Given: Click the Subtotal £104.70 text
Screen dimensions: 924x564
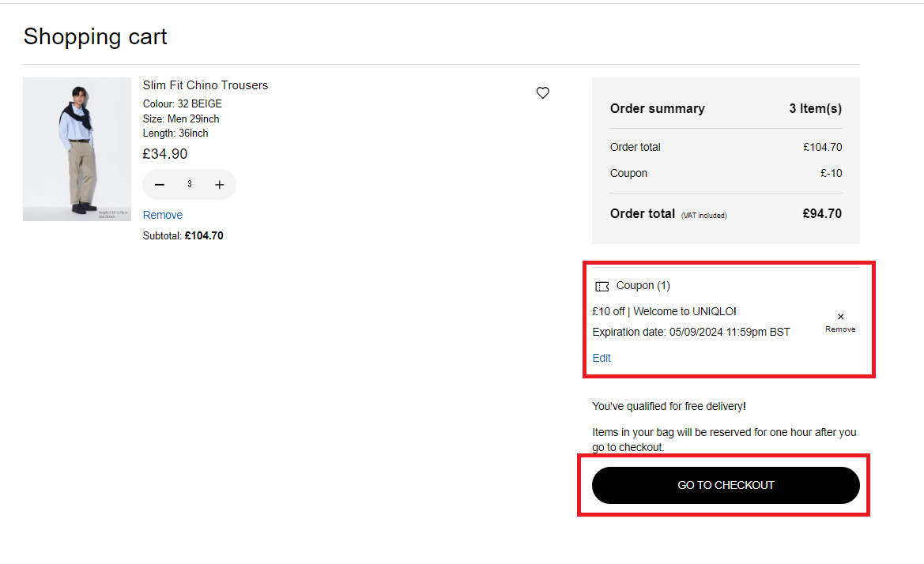Looking at the screenshot, I should pos(183,235).
